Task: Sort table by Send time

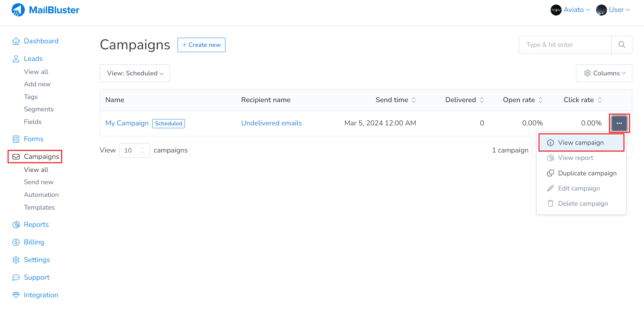Action: (x=414, y=100)
